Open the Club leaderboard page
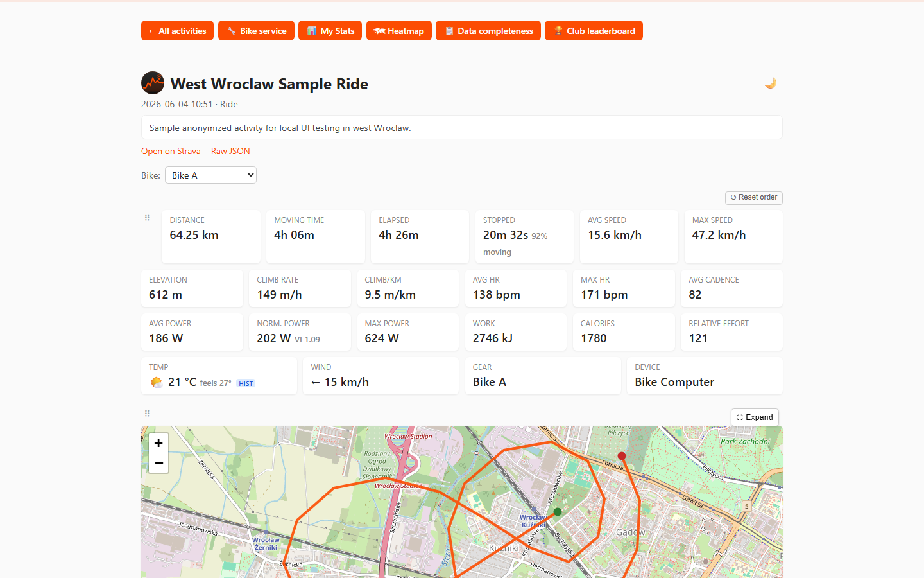 pos(594,31)
